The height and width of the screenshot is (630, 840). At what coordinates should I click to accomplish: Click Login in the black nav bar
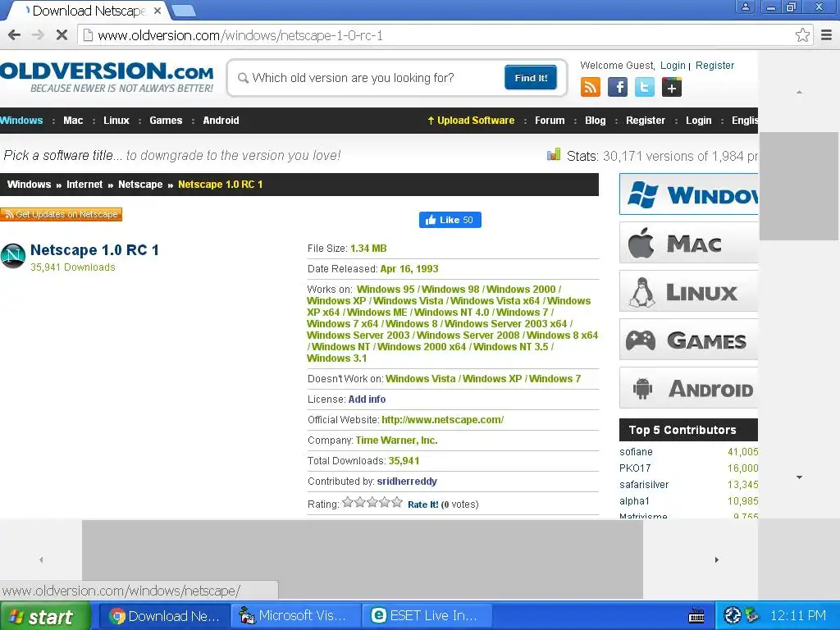tap(699, 121)
